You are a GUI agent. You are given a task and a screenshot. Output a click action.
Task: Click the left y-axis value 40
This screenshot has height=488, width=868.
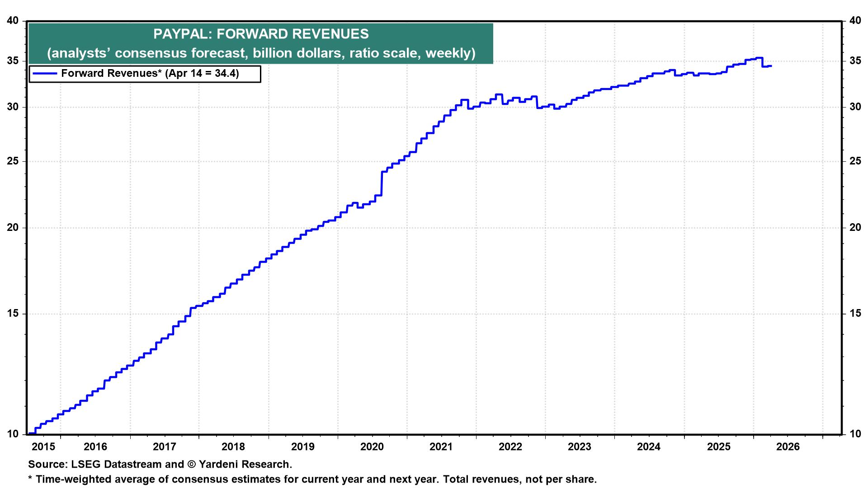(13, 21)
